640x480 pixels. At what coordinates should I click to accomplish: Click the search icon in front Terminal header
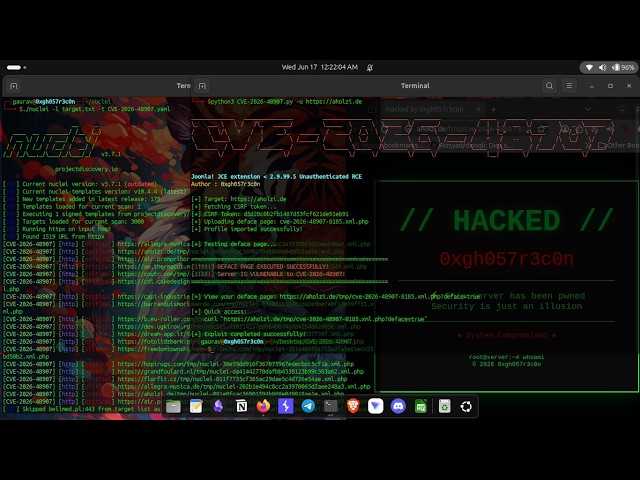549,86
